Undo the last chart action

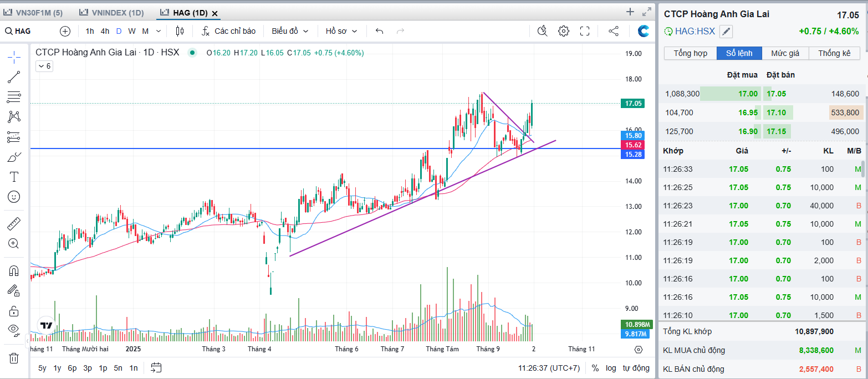point(379,31)
